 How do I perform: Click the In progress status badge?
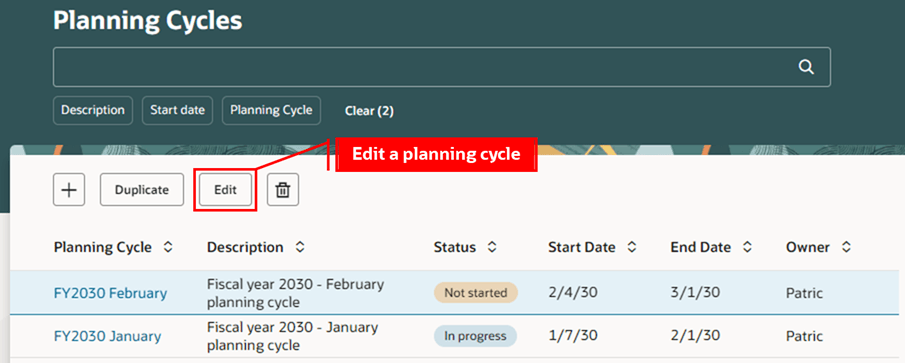click(x=476, y=336)
